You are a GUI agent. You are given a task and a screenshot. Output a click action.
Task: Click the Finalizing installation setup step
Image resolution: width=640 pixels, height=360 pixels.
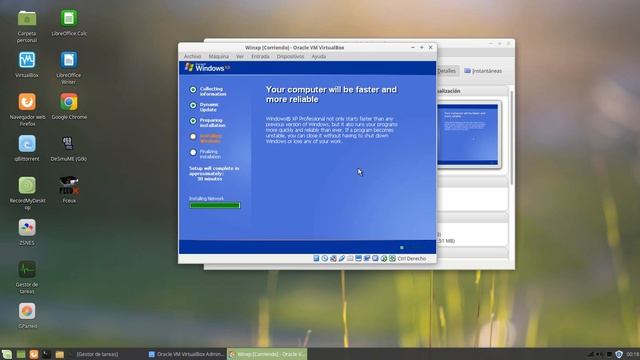pyautogui.click(x=206, y=154)
